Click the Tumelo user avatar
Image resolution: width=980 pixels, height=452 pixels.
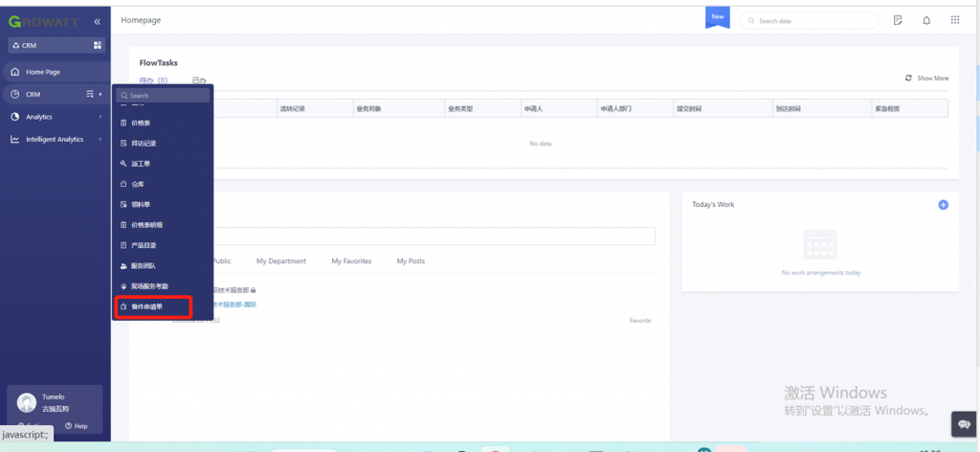(26, 402)
